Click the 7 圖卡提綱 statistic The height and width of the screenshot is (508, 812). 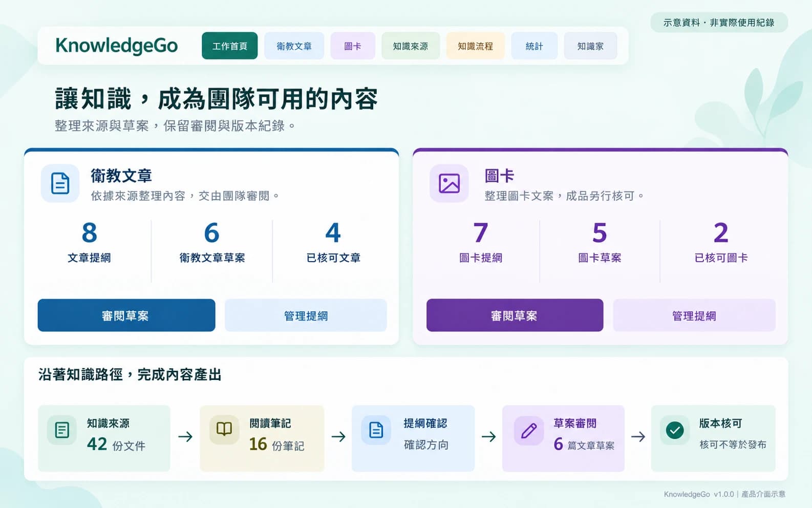[481, 242]
